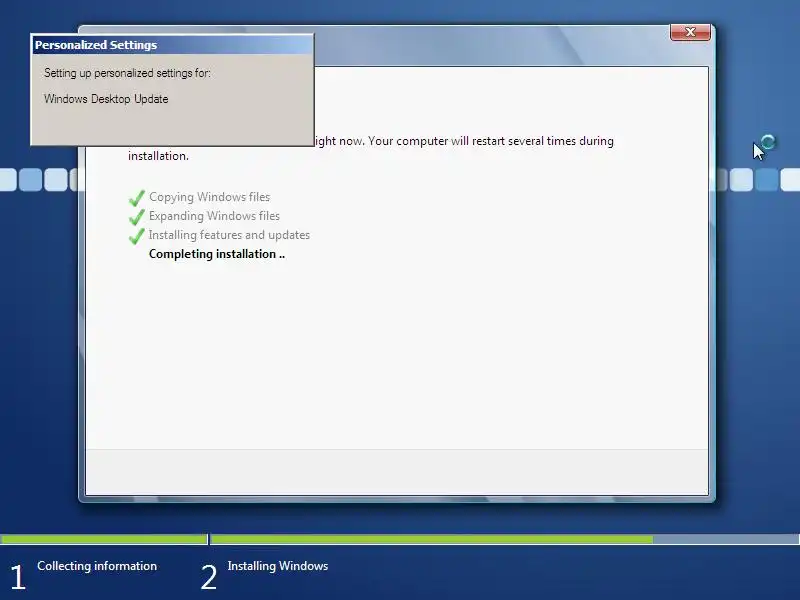Click Setting up personalized settings for label

coord(127,73)
